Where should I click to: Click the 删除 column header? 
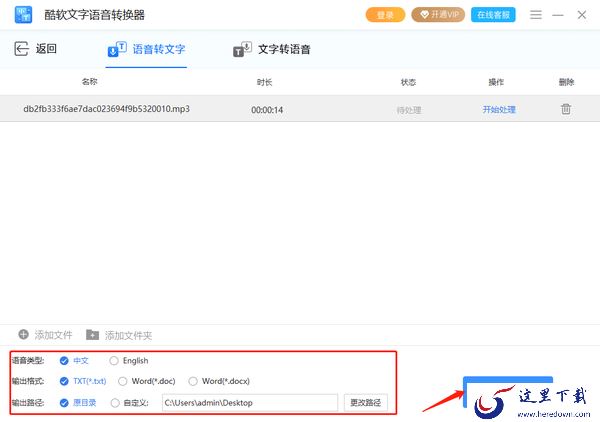[566, 82]
